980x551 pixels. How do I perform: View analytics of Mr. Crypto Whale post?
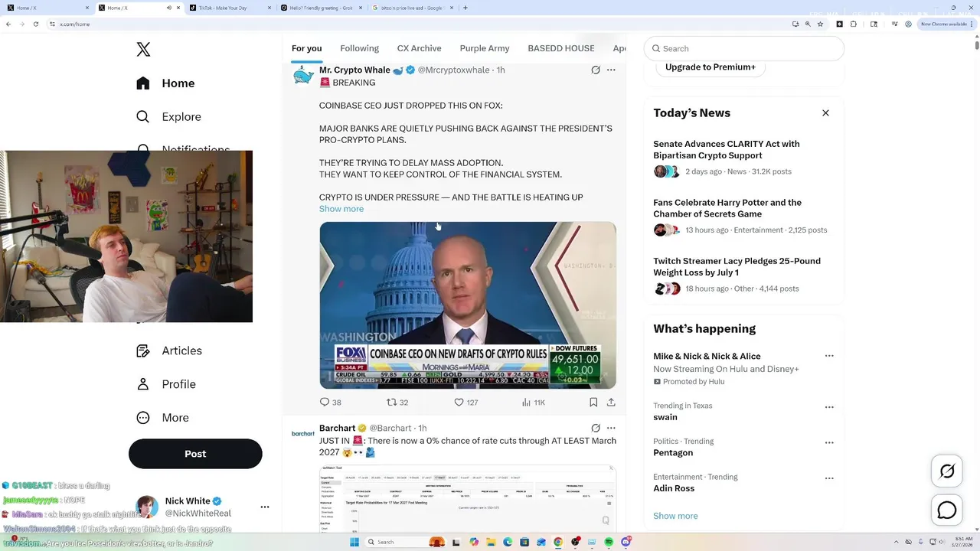click(x=533, y=402)
